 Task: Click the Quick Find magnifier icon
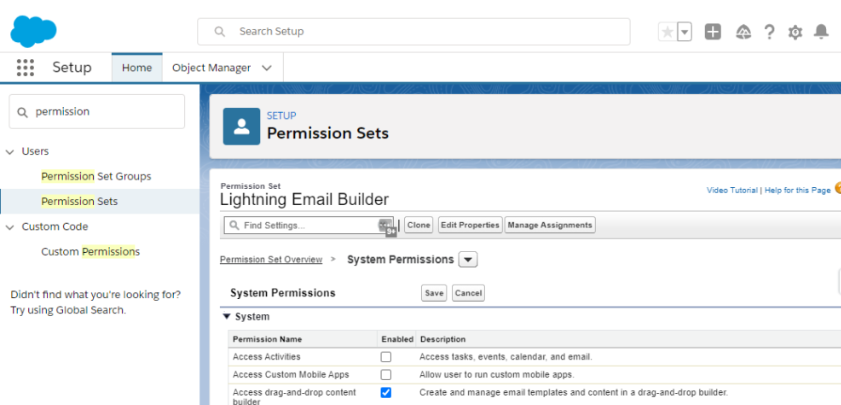click(22, 112)
